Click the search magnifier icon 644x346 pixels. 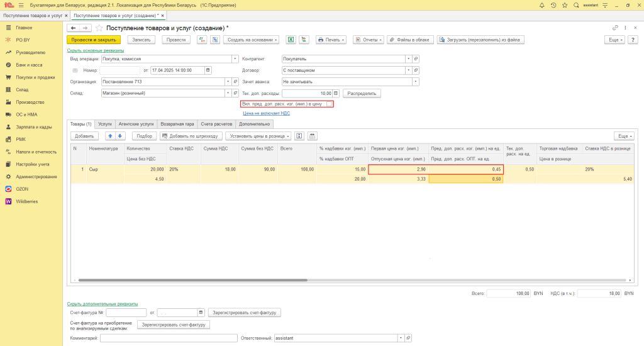pyautogui.click(x=576, y=5)
